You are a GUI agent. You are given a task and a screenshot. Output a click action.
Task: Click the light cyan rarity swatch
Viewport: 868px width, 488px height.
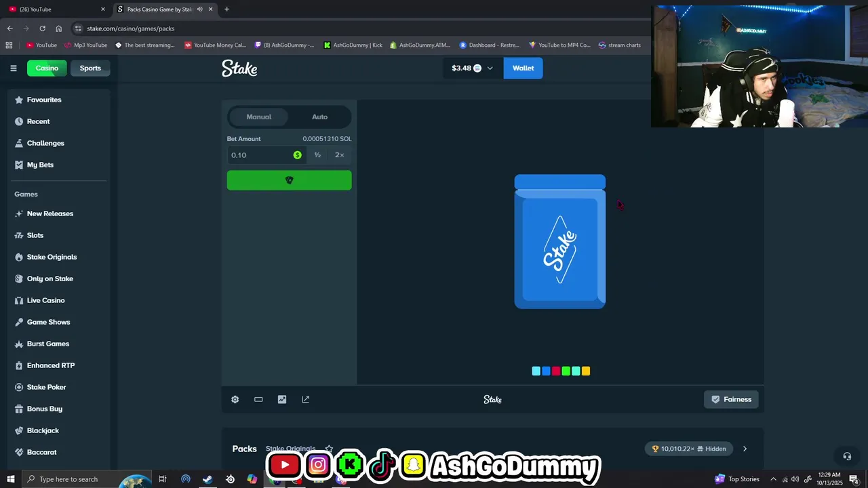[x=536, y=371]
